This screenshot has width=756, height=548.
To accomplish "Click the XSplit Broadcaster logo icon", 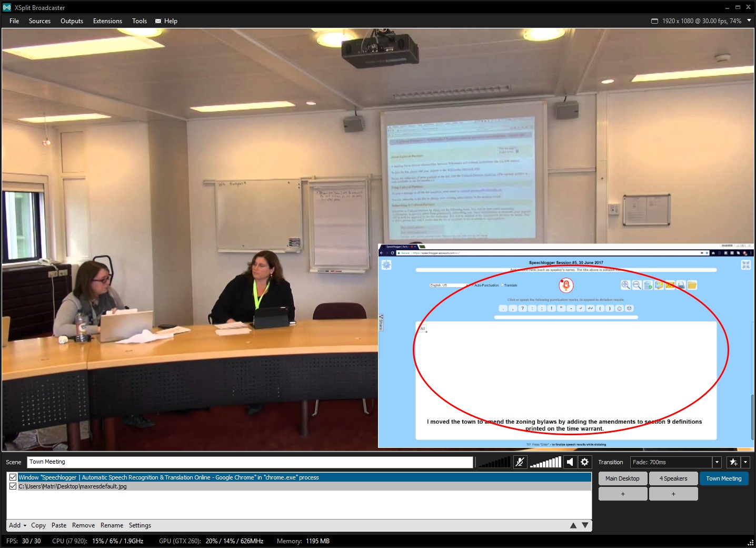I will click(x=7, y=7).
